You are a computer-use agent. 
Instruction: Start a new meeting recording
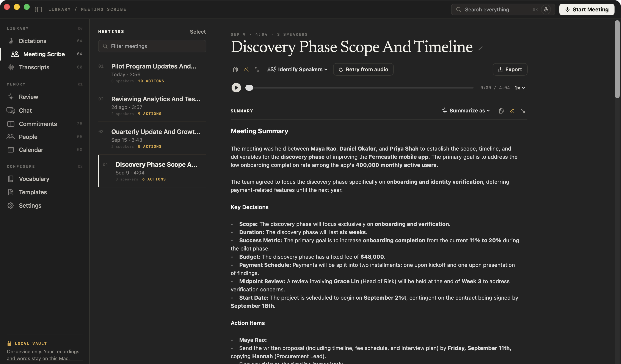[586, 10]
